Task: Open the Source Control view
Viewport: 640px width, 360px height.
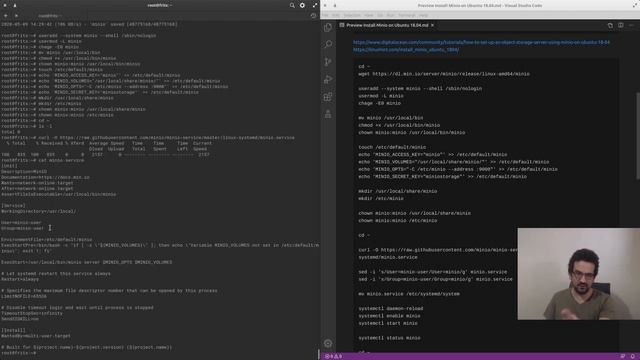Action: point(328,62)
